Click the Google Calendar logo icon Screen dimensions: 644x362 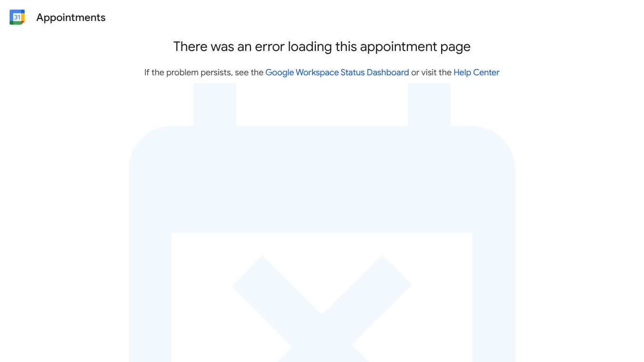pos(17,17)
